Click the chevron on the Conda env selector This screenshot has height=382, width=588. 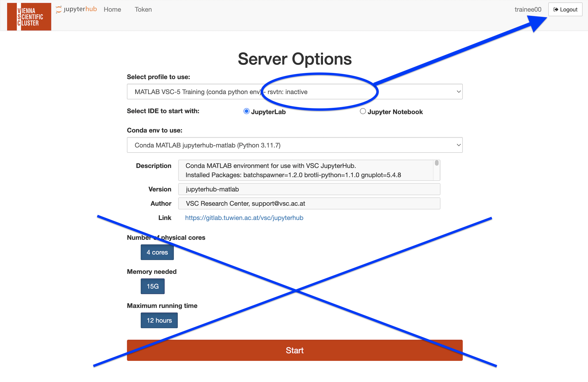459,145
